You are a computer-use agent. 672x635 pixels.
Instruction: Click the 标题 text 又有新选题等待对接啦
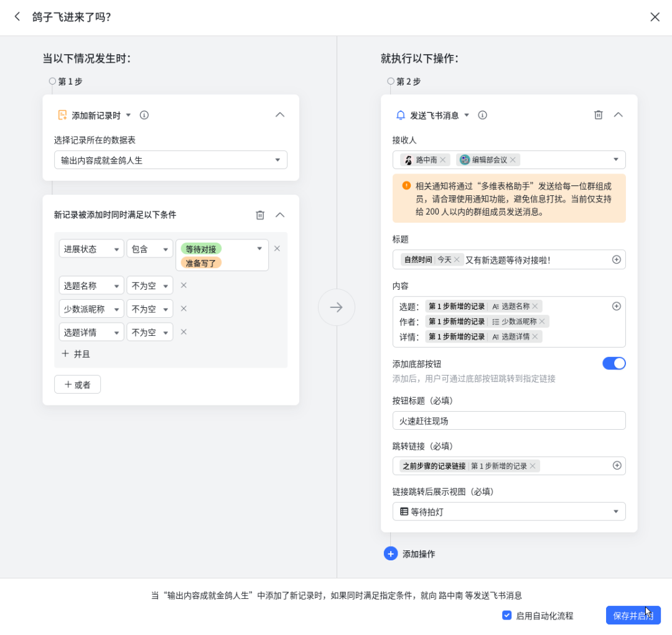click(508, 260)
